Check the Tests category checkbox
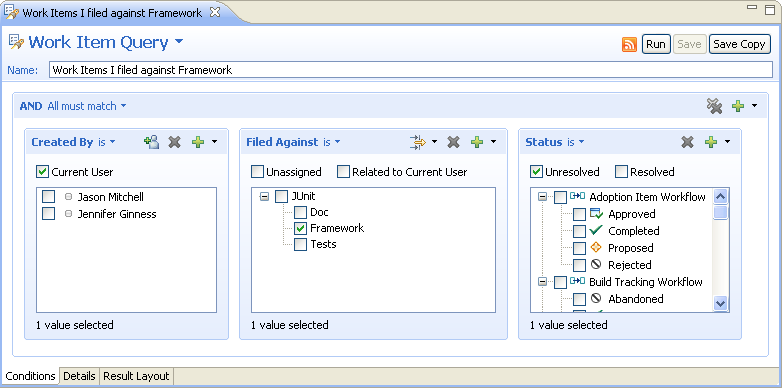Viewport: 782px width, 388px height. [x=300, y=244]
